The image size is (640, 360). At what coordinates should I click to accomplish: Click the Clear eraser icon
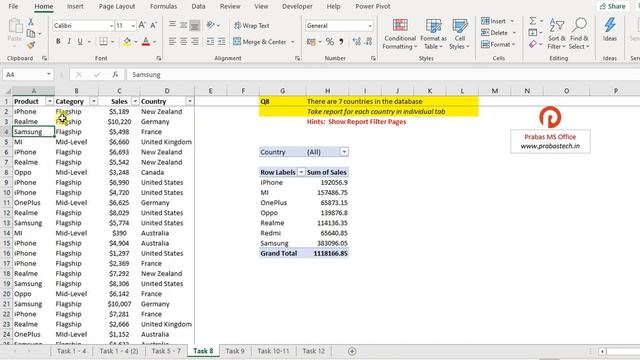click(533, 44)
